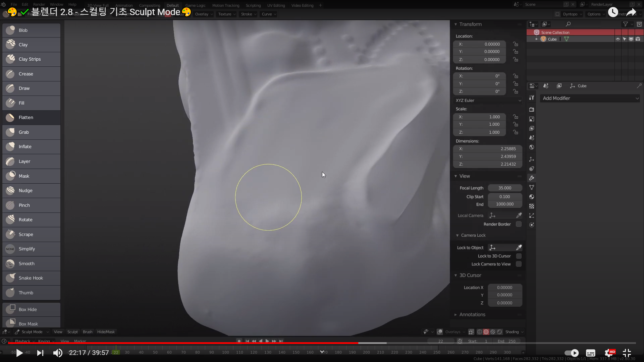Expand the Annotations panel
The height and width of the screenshot is (362, 644).
coord(472,314)
